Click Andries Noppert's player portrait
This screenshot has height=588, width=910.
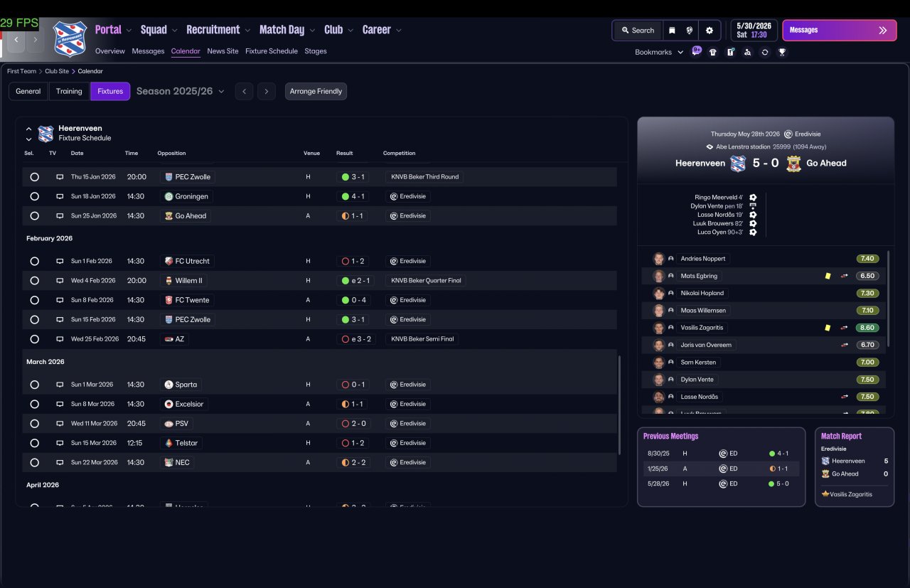[659, 259]
